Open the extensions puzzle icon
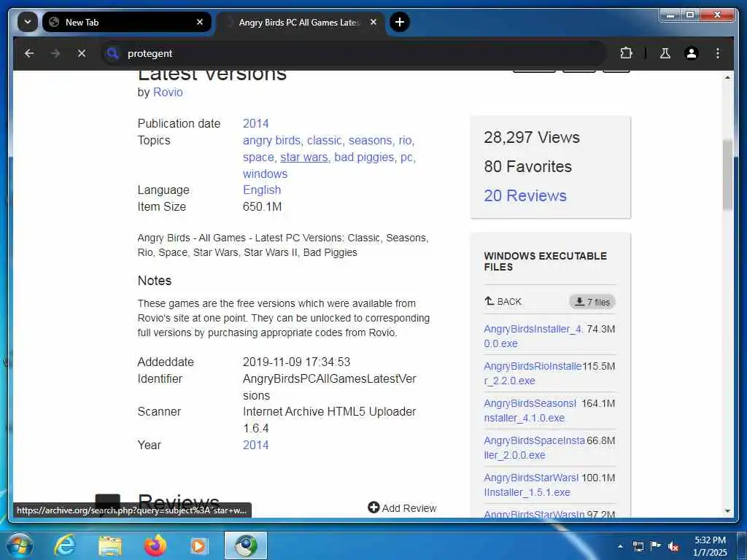This screenshot has height=560, width=747. tap(626, 52)
